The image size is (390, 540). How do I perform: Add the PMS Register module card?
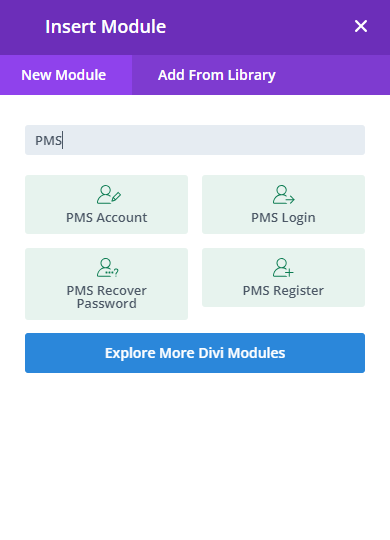(283, 278)
